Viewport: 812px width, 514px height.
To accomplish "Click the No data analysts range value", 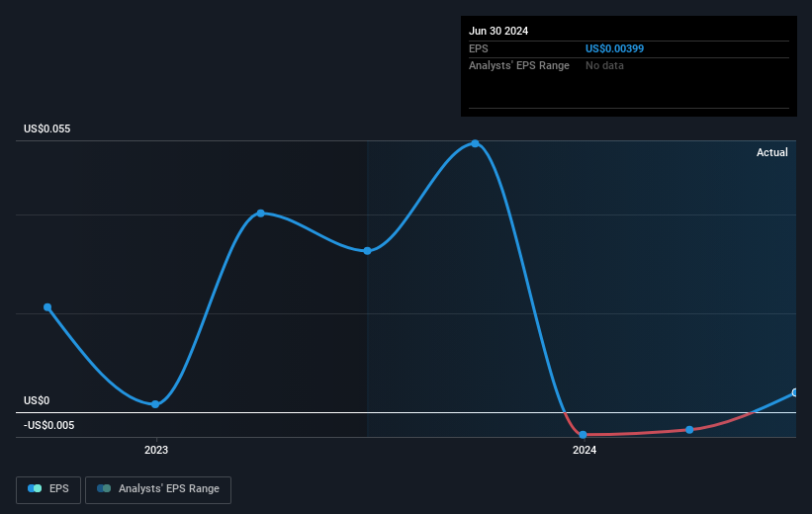I will click(x=604, y=66).
